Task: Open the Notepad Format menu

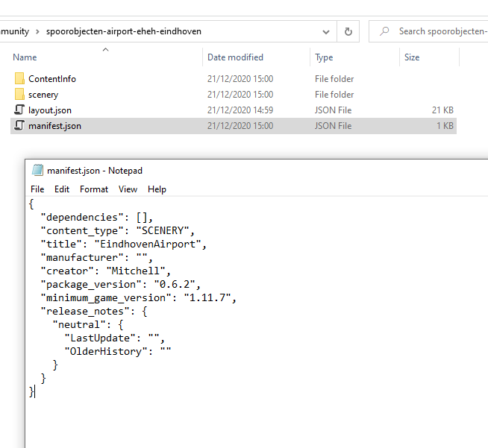Action: 94,189
